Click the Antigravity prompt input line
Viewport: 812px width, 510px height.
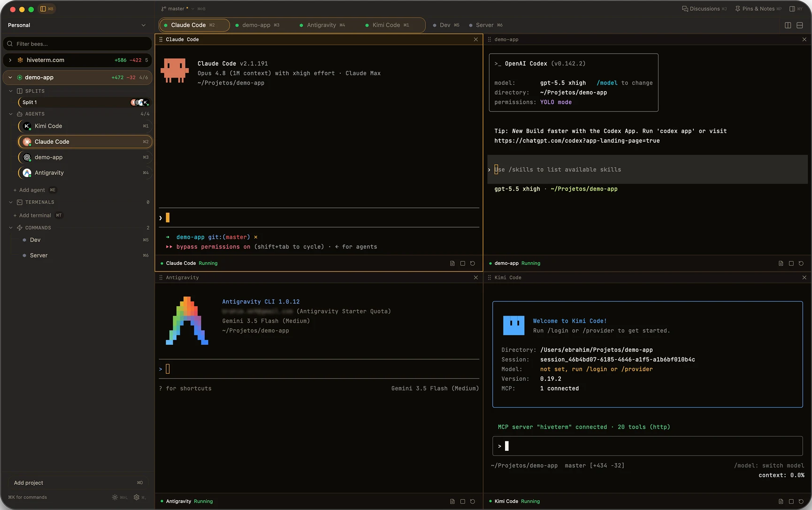tap(319, 369)
